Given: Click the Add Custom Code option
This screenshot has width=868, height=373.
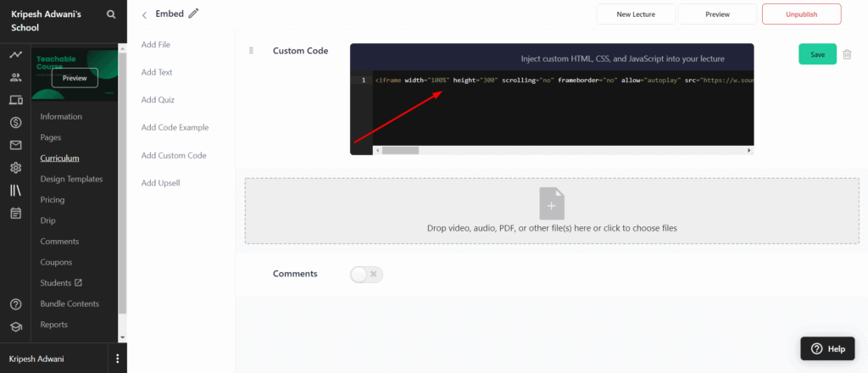Looking at the screenshot, I should tap(173, 155).
